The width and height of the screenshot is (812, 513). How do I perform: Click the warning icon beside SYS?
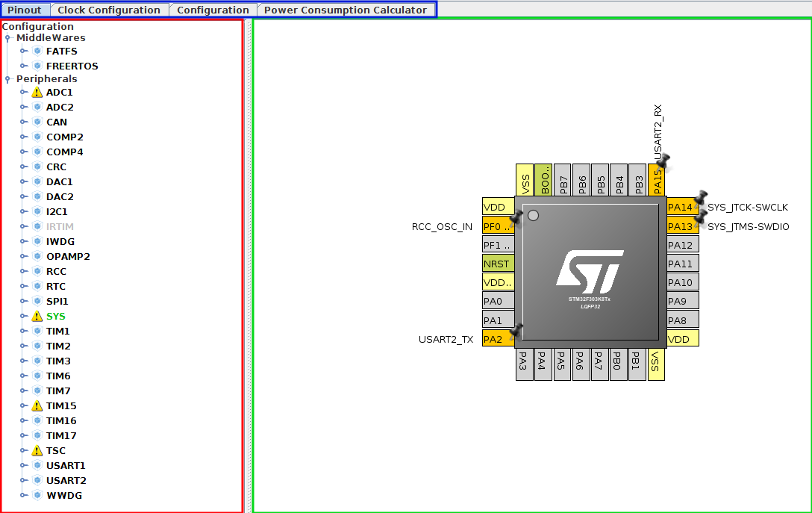tap(37, 316)
